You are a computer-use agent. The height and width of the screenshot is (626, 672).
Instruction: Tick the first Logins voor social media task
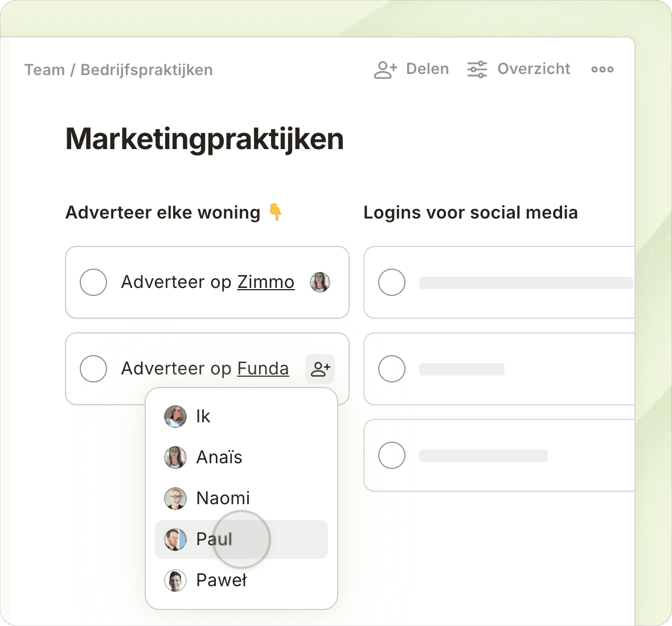tap(392, 282)
